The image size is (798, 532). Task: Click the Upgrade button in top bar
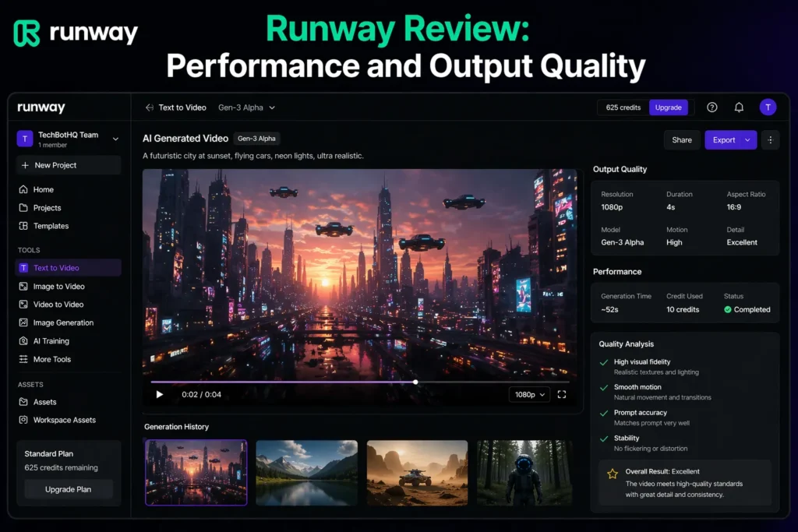[668, 107]
